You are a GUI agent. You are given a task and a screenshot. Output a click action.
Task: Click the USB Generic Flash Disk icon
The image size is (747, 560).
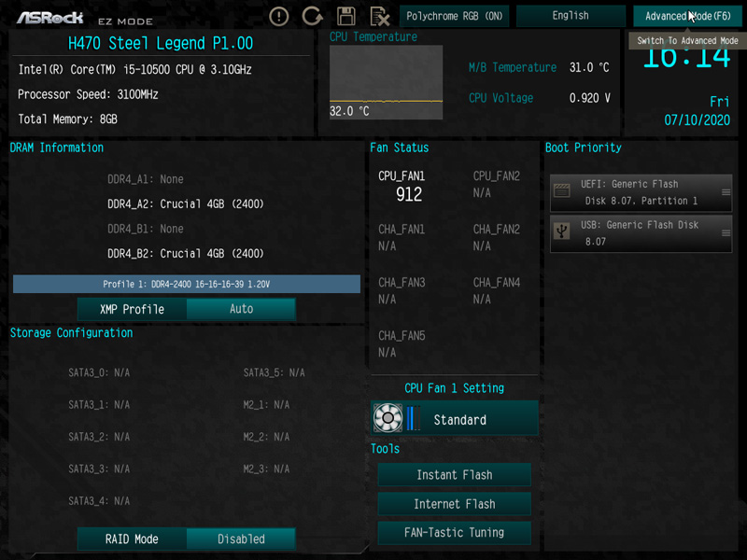point(562,231)
